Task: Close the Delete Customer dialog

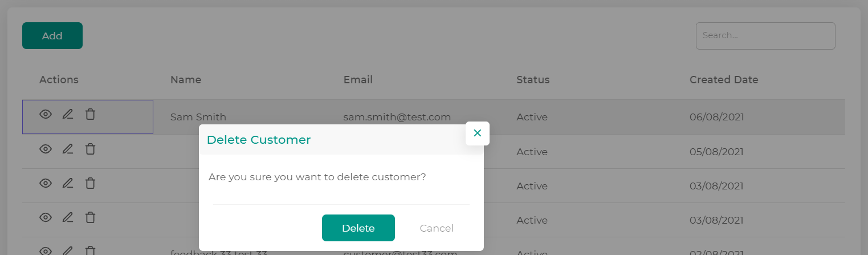Action: point(478,133)
